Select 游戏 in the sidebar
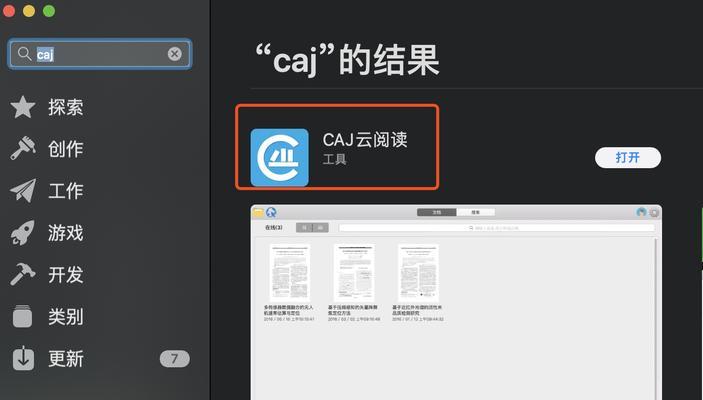This screenshot has height=400, width=703. coord(66,233)
